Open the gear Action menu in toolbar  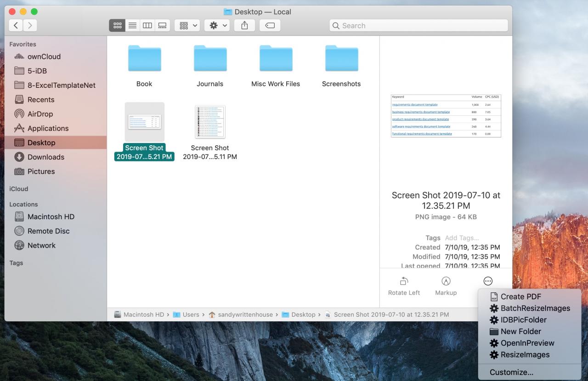pos(217,26)
